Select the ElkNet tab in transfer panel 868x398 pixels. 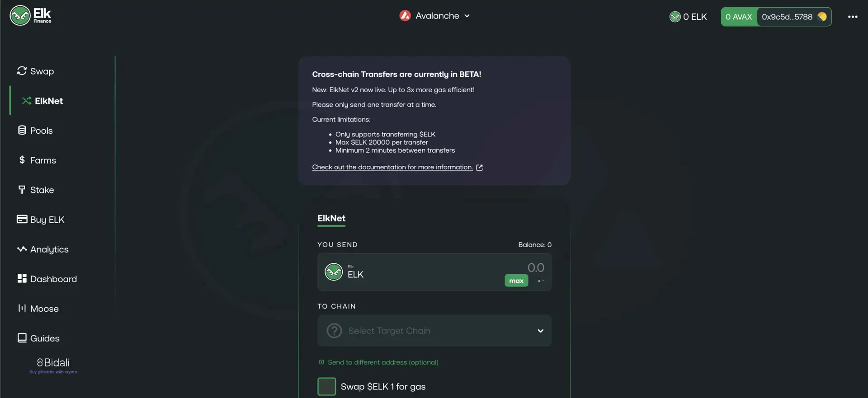click(x=331, y=219)
